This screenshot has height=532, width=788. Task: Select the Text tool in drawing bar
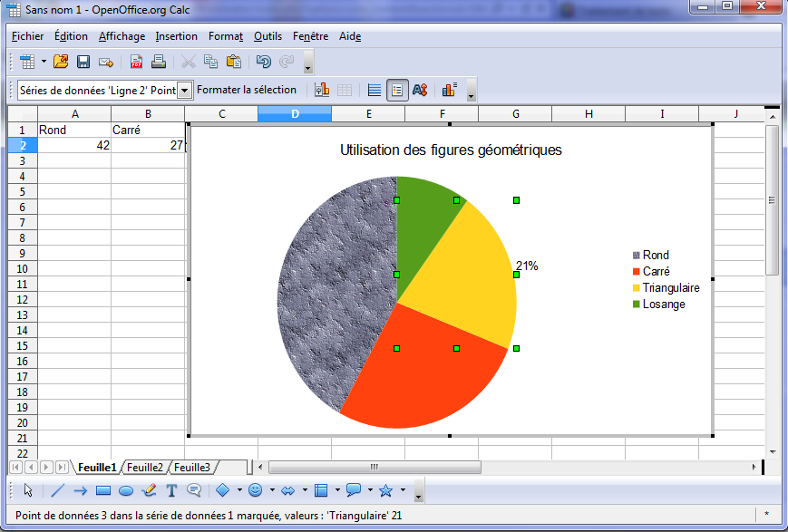[171, 490]
